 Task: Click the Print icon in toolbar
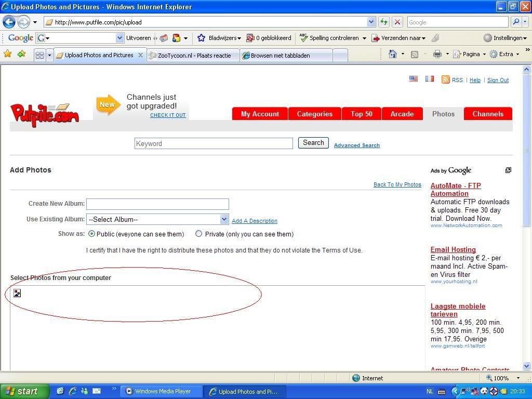[x=437, y=54]
